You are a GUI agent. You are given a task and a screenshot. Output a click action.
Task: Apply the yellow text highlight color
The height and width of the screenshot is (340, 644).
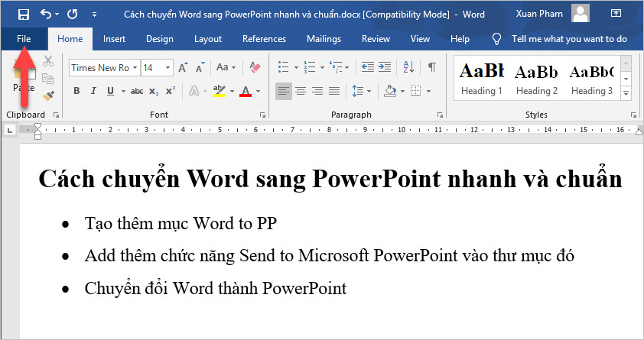(x=220, y=91)
